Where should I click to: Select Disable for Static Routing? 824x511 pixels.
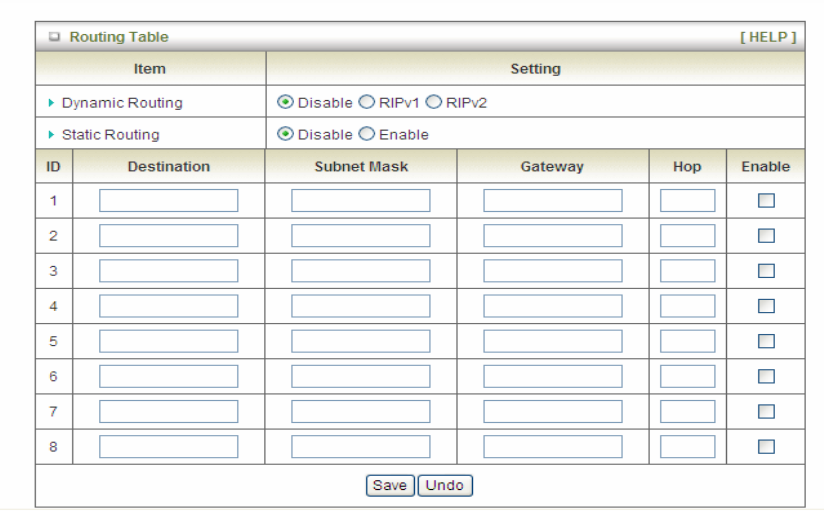[x=286, y=134]
